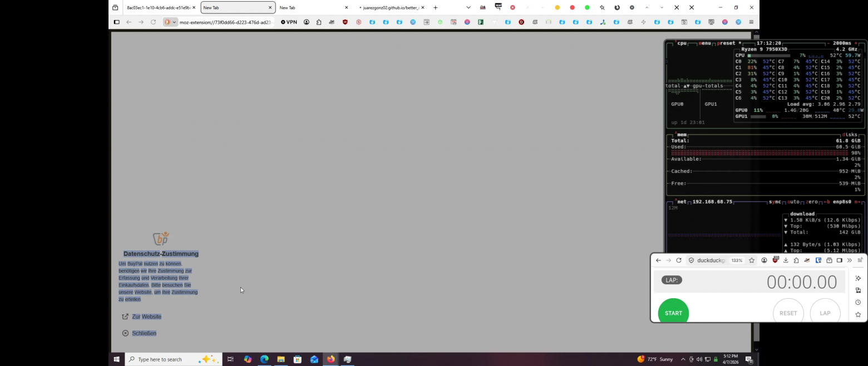Viewport: 868px width, 366px height.
Task: Click the downloads icon in the stopwatch popup toolbar
Action: click(786, 260)
